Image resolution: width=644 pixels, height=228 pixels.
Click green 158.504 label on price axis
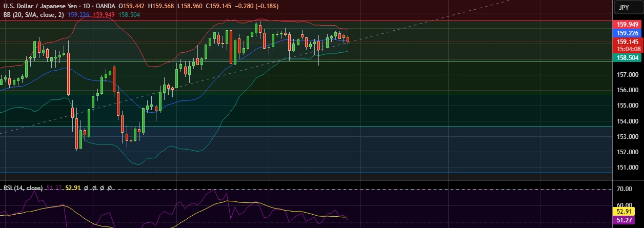click(x=628, y=58)
